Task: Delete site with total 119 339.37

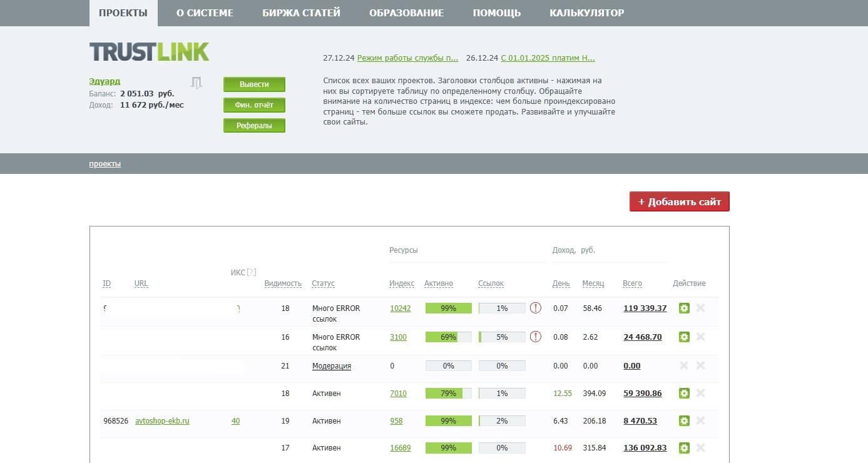Action: 700,308
